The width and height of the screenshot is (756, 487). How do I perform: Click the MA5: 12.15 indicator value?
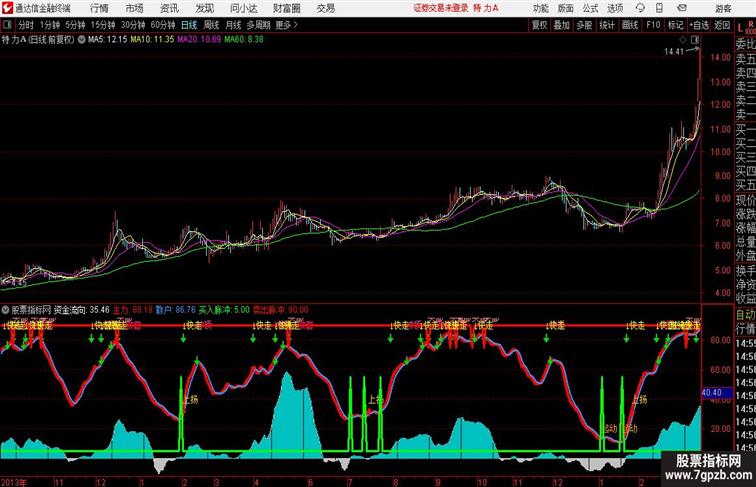coord(108,40)
